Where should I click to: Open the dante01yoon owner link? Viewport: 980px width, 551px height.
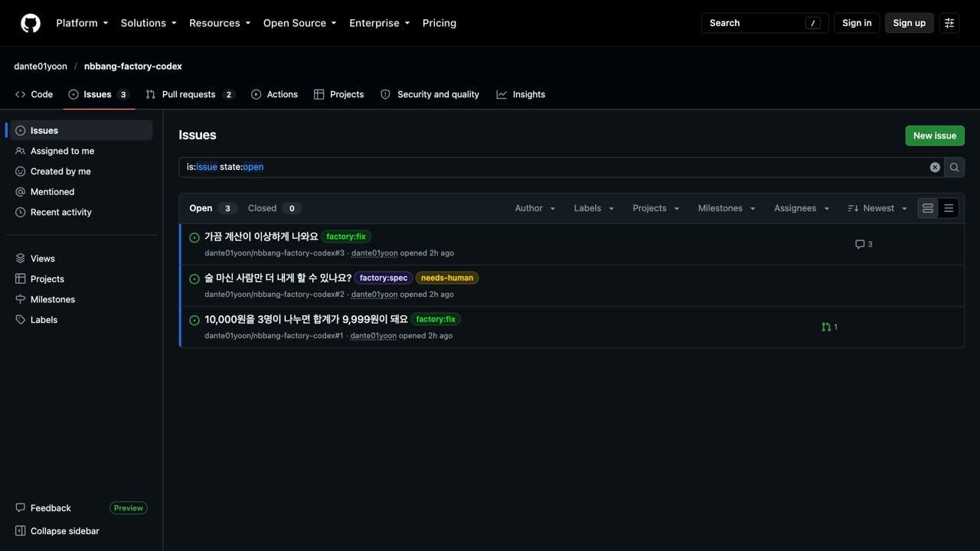41,67
